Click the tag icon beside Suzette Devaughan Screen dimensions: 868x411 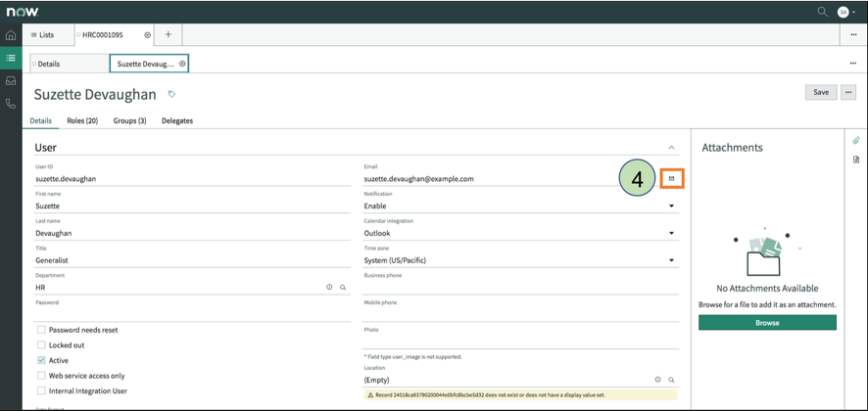tap(171, 94)
